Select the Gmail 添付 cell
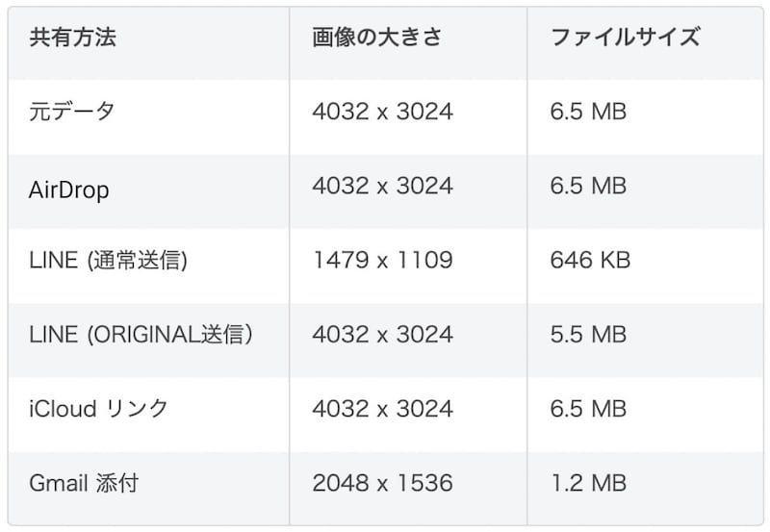Screen dimensions: 770x532 [x=84, y=483]
